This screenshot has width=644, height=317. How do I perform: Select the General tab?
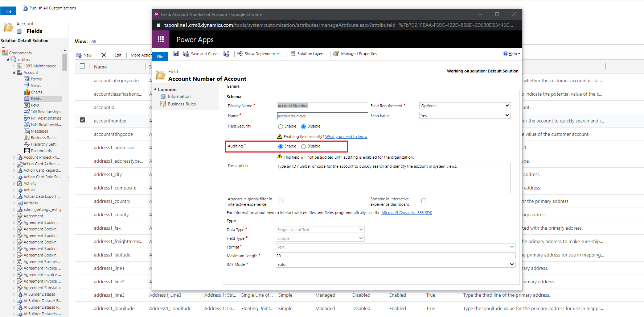pos(233,86)
